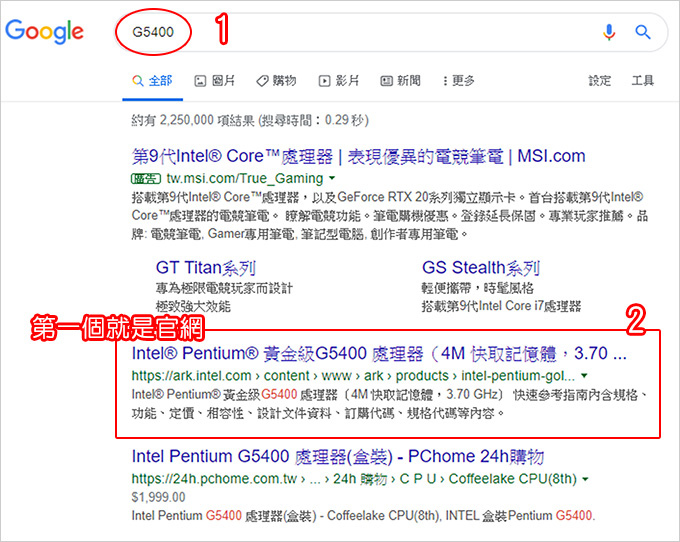Open the 更多 more menu
The image size is (680, 542).
click(459, 81)
